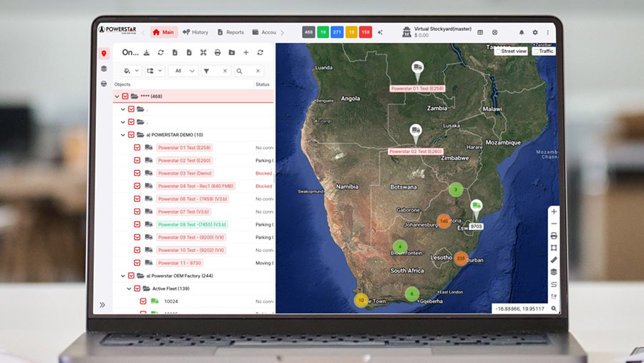This screenshot has height=363, width=644.
Task: Click the plus icon to add object
Action: click(245, 52)
